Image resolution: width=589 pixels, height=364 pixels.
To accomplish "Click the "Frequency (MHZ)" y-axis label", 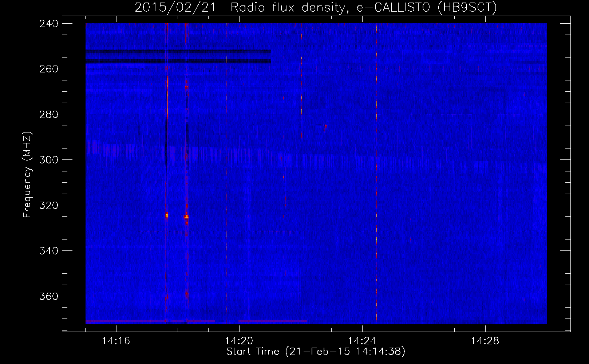I will (x=27, y=175).
